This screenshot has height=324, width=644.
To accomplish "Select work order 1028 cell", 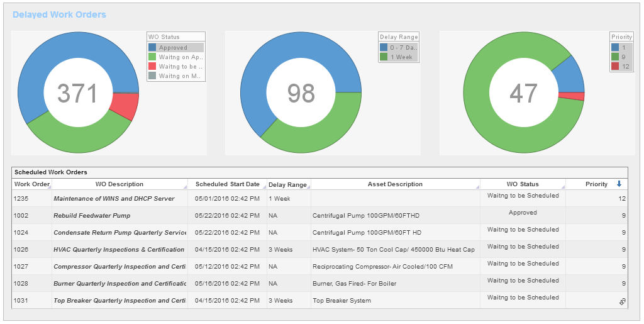I will (32, 283).
